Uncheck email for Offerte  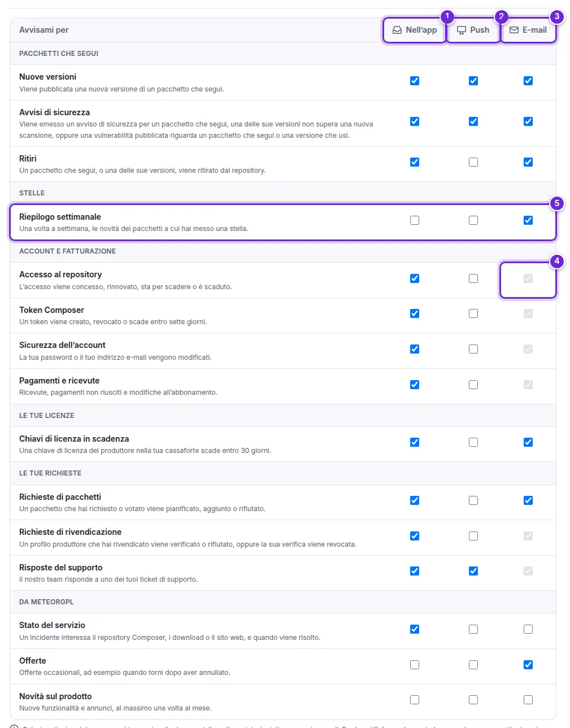tap(528, 665)
